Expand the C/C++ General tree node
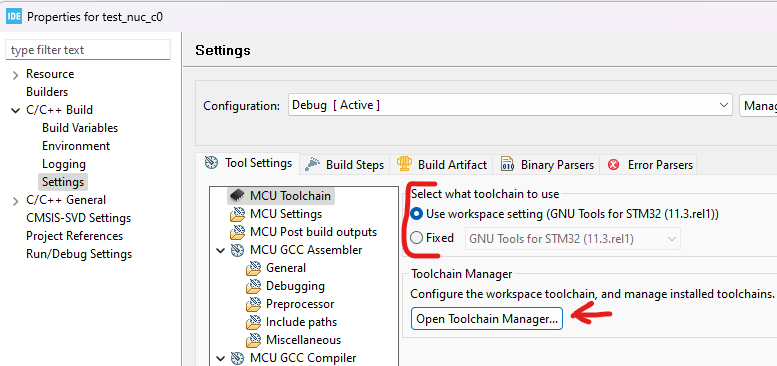 coord(16,201)
